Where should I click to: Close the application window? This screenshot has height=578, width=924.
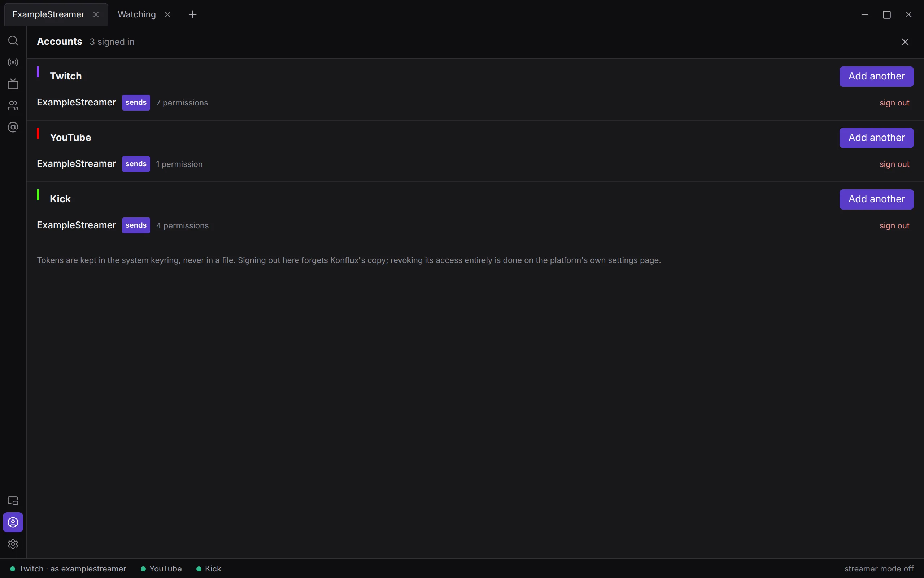(x=909, y=14)
